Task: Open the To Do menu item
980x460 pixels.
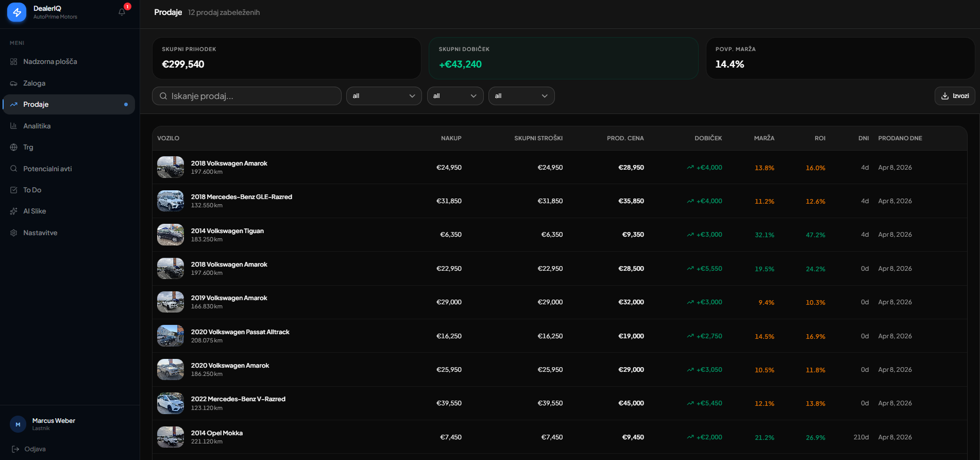Action: tap(32, 190)
